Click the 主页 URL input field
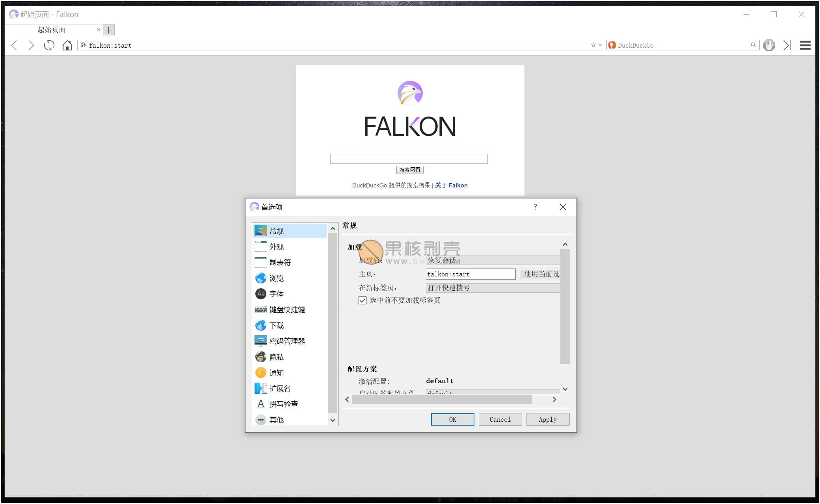Image resolution: width=820 pixels, height=504 pixels. [469, 274]
